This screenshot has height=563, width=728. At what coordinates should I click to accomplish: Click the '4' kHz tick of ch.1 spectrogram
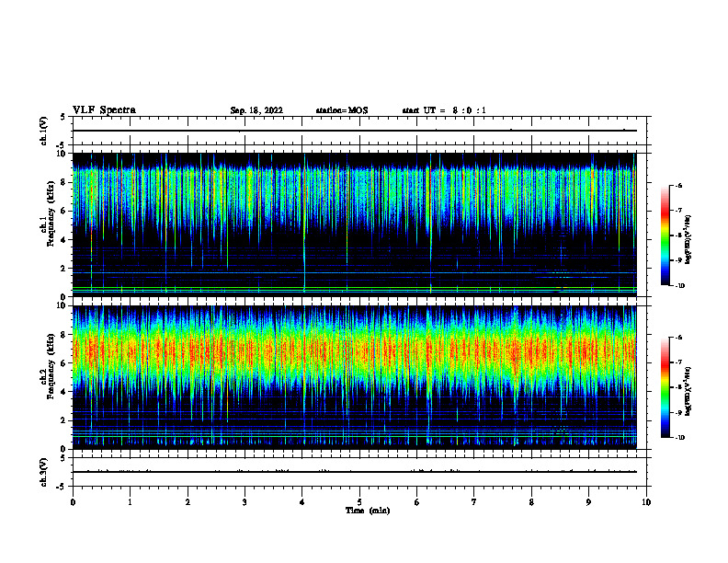(64, 240)
